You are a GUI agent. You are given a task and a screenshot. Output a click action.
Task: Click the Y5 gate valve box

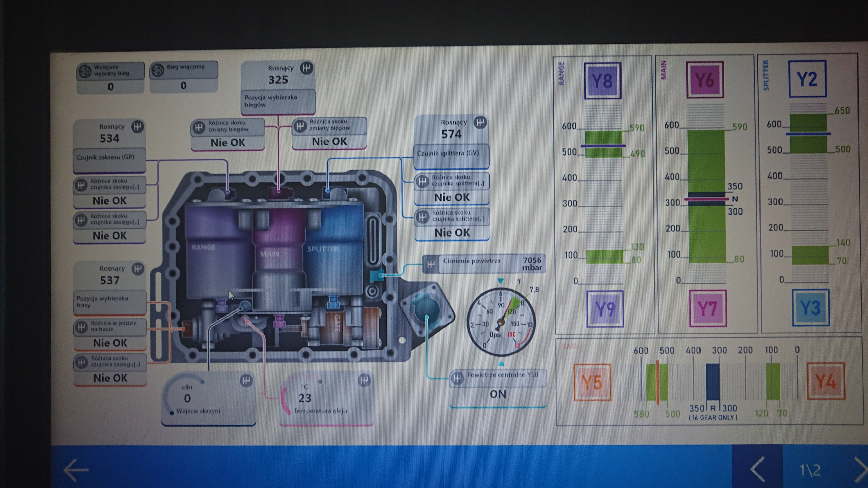click(x=592, y=382)
